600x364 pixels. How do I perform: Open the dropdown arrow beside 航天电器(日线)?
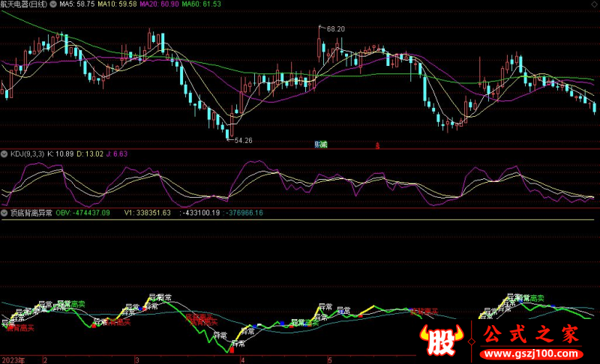(50, 4)
